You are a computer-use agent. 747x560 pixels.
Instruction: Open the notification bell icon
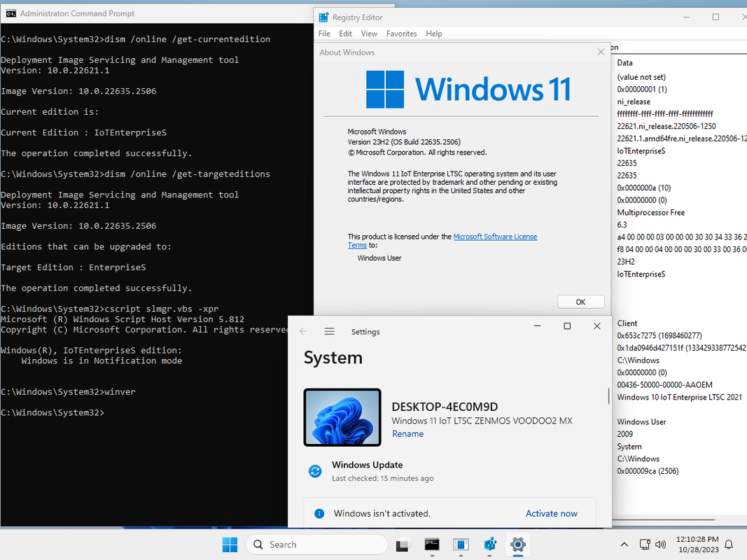729,545
